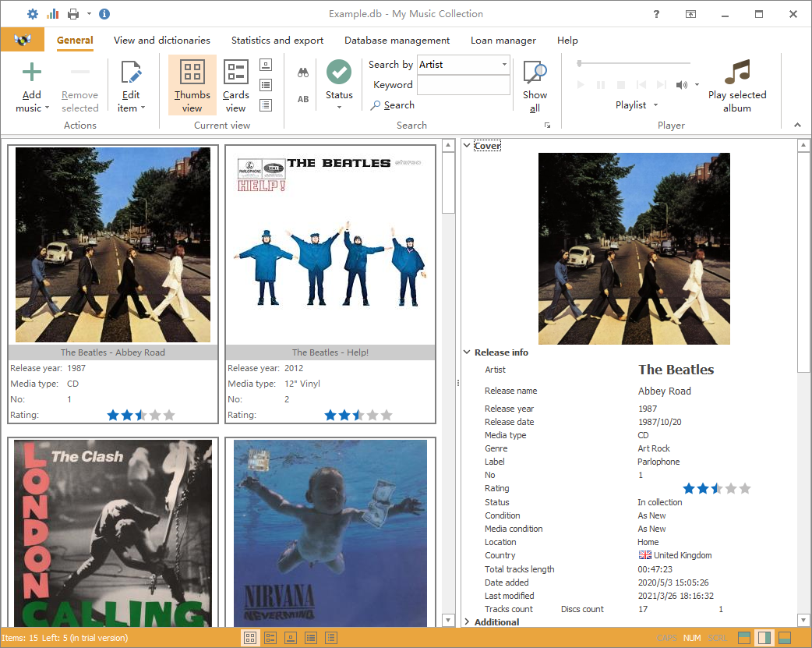Click the Add music plus icon
812x648 pixels.
point(32,73)
